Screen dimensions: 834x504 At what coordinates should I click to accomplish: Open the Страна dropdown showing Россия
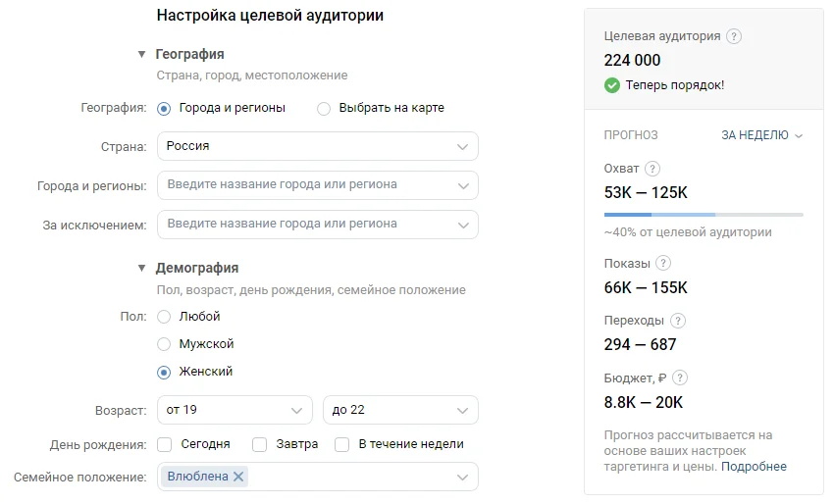pos(317,146)
